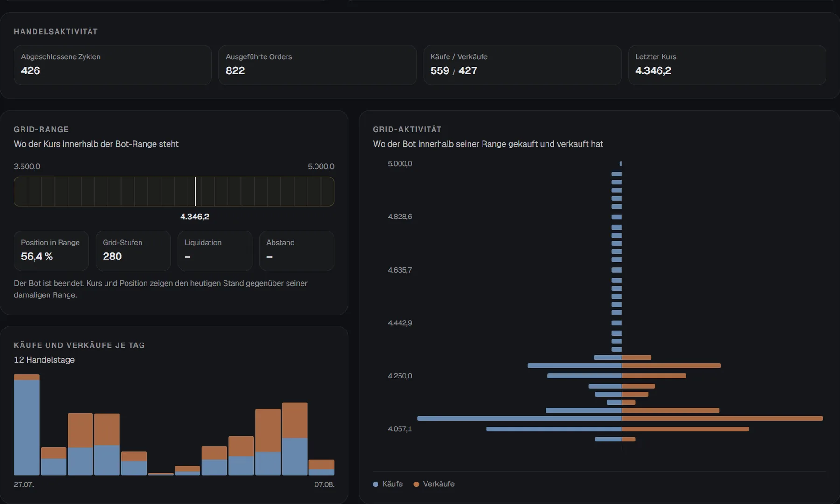The width and height of the screenshot is (840, 504).
Task: Click the longest orange Verkäufe bar
Action: (722, 419)
